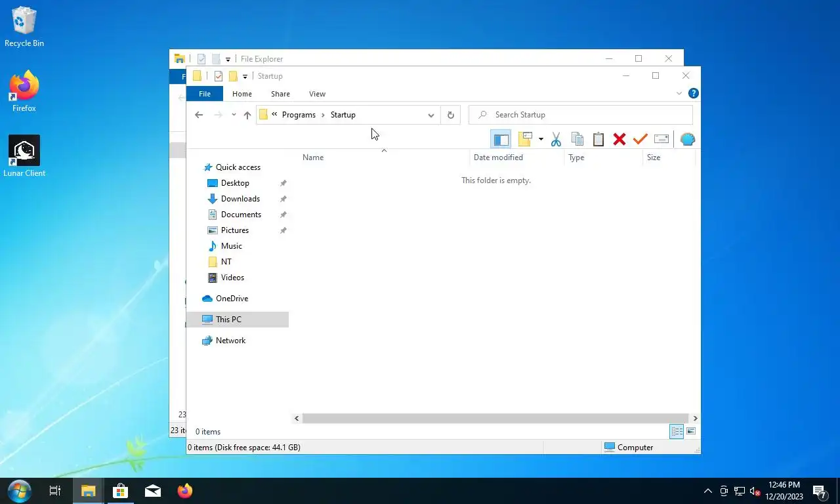Select OneDrive in navigation pane
The height and width of the screenshot is (504, 840).
click(232, 299)
